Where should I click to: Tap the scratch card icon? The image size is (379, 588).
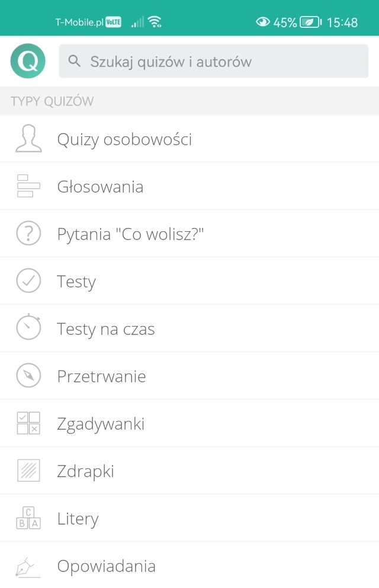point(28,471)
